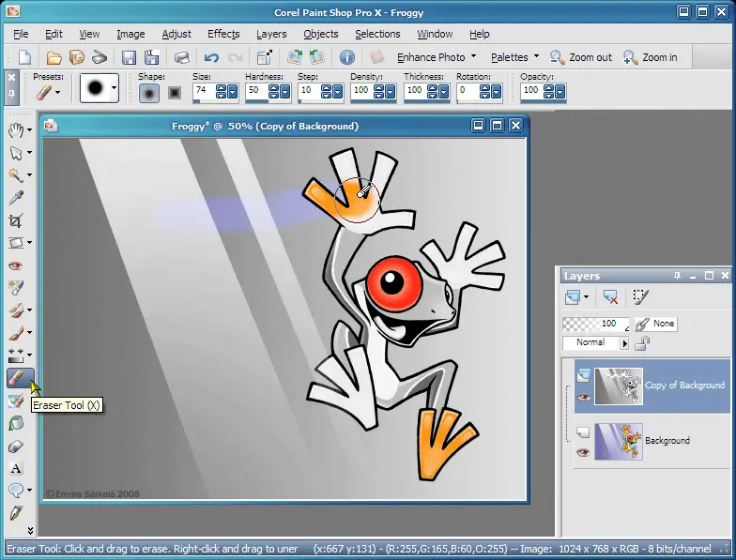Click the Zoom out button
The image size is (736, 560).
coord(582,57)
